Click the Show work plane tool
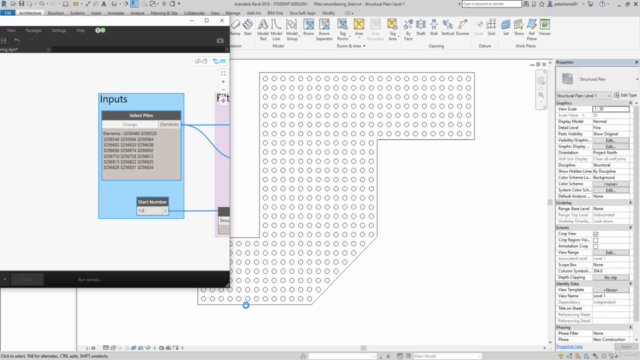Image resolution: width=640 pixels, height=360 pixels. click(x=519, y=27)
